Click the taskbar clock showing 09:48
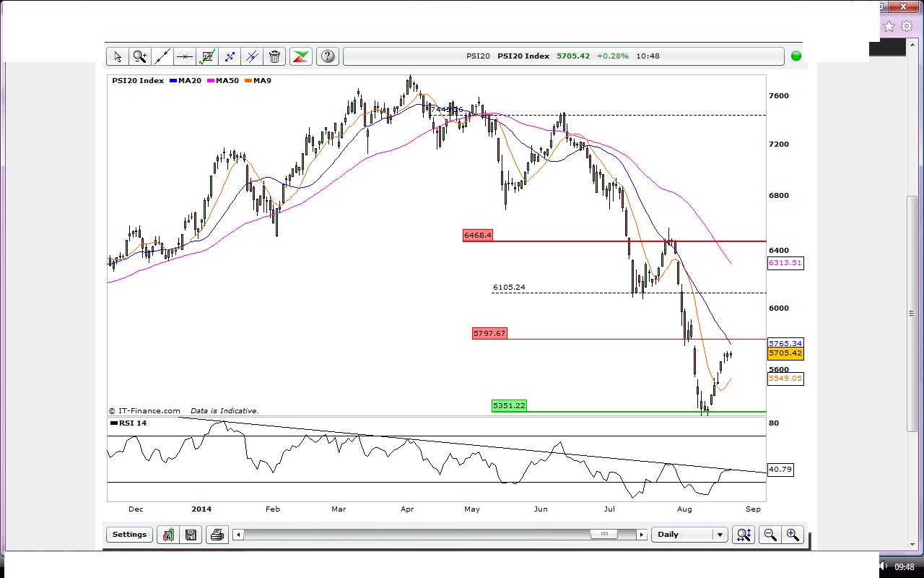 tap(905, 566)
